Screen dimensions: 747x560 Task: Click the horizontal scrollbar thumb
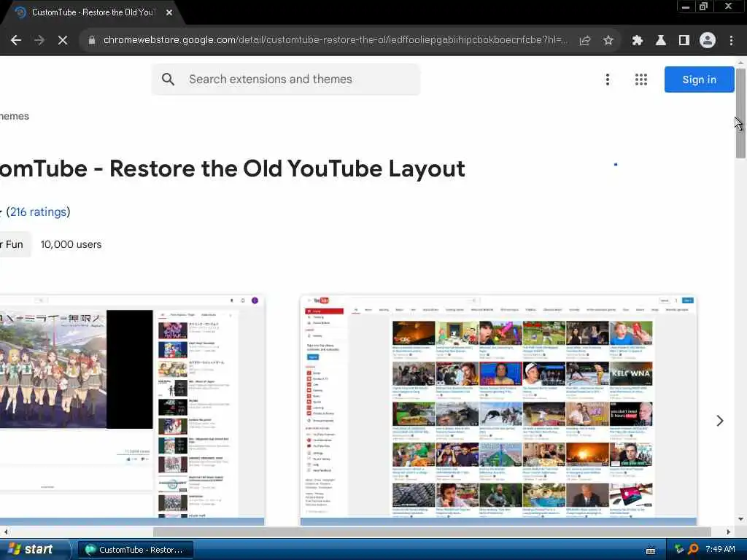(x=432, y=532)
